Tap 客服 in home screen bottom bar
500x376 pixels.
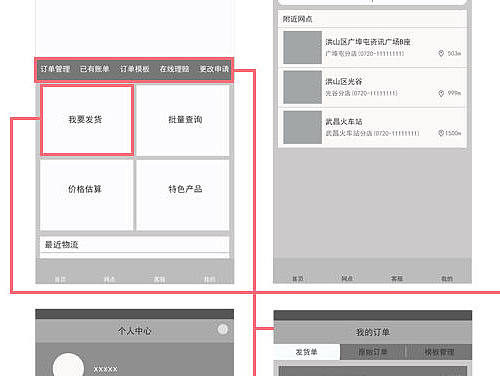160,279
